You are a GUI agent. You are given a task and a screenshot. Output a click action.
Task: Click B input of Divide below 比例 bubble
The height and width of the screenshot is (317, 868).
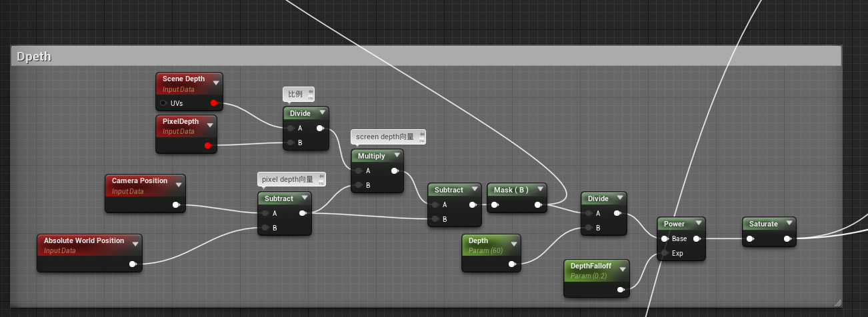(291, 143)
